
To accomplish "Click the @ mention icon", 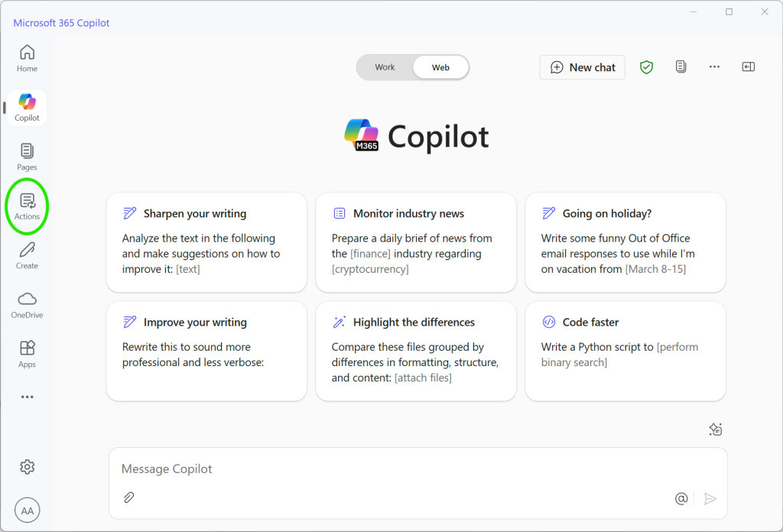I will click(x=681, y=498).
